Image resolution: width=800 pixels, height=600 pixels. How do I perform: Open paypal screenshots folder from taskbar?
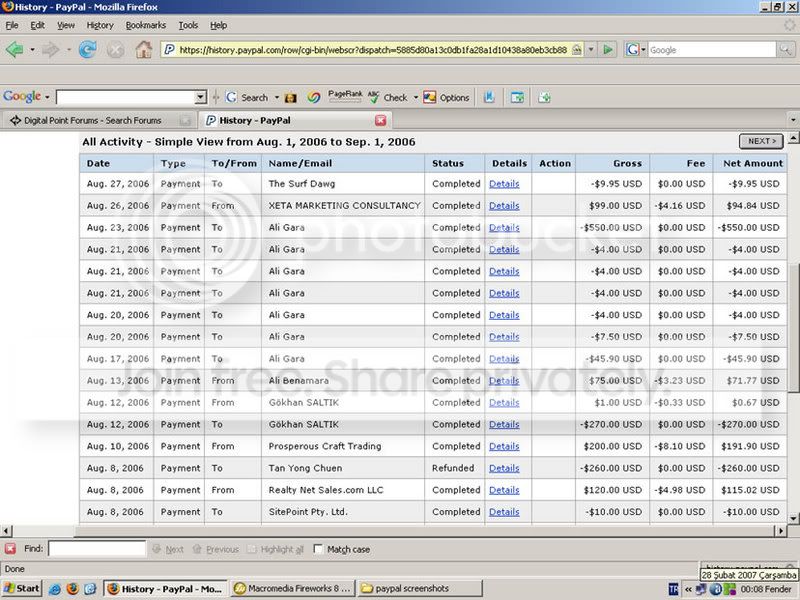coord(419,588)
